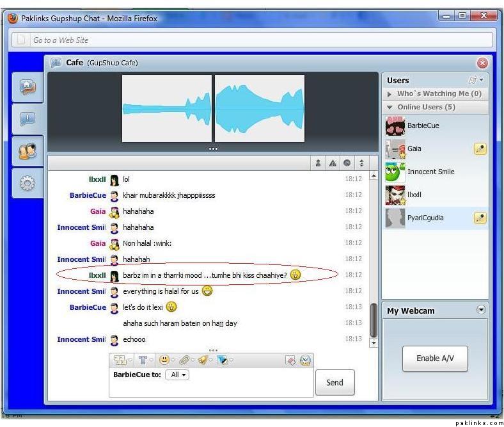Click the paperclip attachment icon
504x427 pixels.
[x=184, y=360]
